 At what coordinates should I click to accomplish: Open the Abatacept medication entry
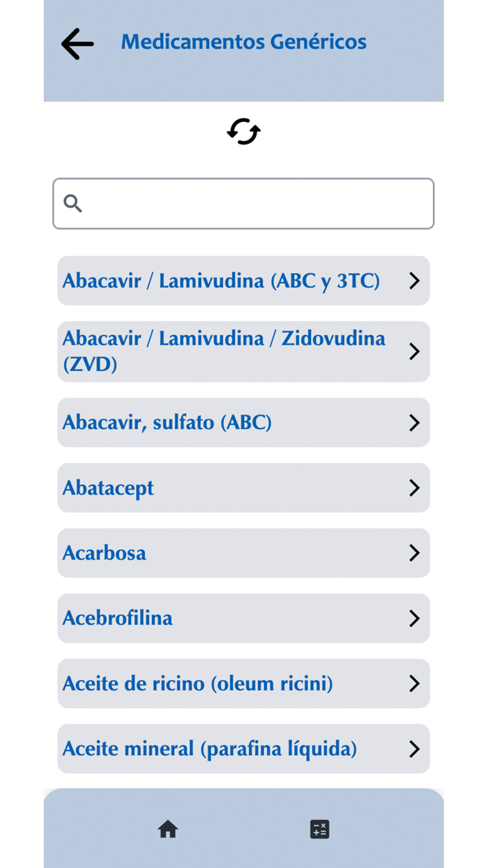(x=243, y=488)
